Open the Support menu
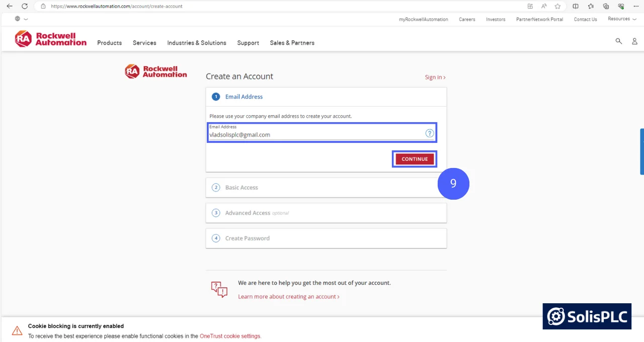This screenshot has width=644, height=342. click(248, 43)
